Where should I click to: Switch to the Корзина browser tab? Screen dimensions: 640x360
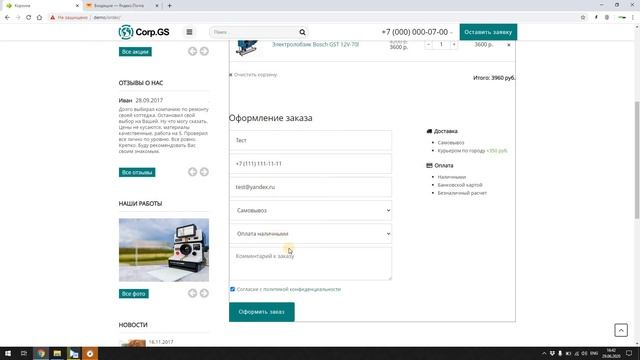pyautogui.click(x=41, y=6)
